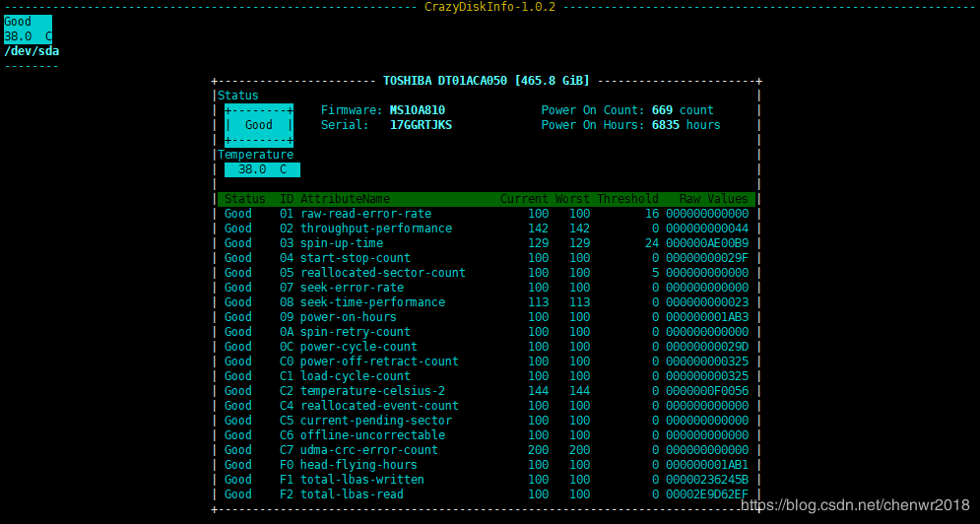Select the total-lbas-written attribute row

487,480
